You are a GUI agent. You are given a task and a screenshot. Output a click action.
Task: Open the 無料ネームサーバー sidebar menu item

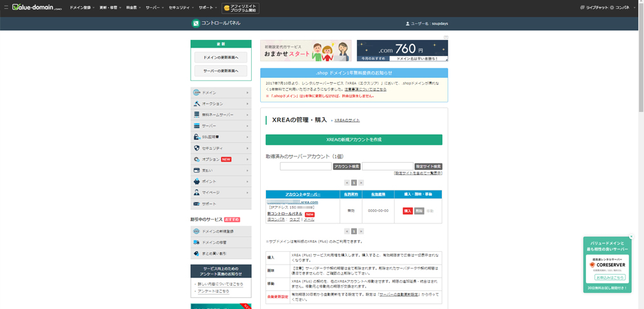[221, 115]
